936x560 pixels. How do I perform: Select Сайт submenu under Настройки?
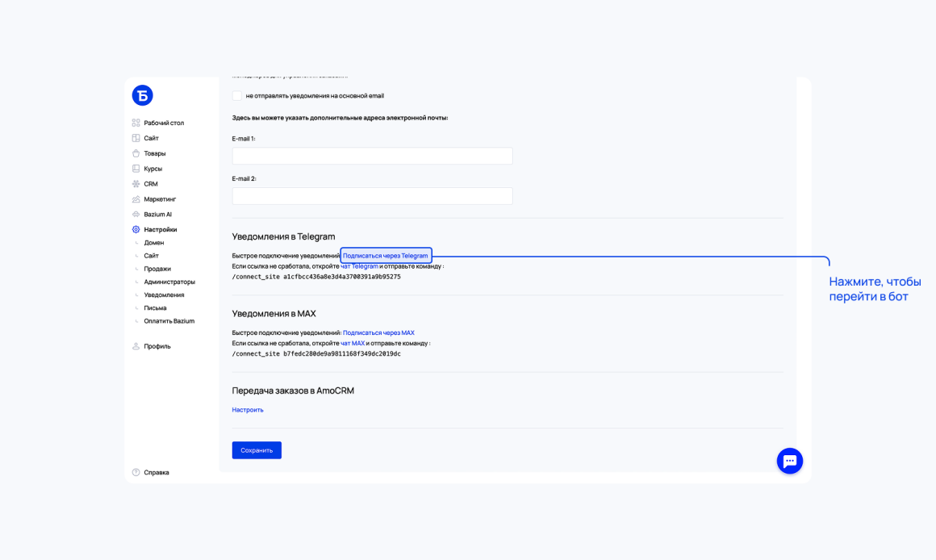[151, 256]
